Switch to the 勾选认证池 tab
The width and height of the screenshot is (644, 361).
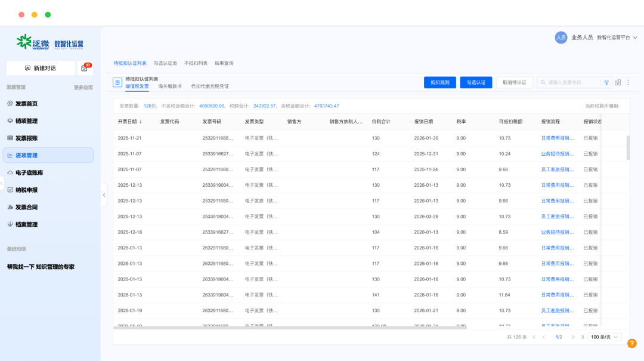pyautogui.click(x=165, y=63)
